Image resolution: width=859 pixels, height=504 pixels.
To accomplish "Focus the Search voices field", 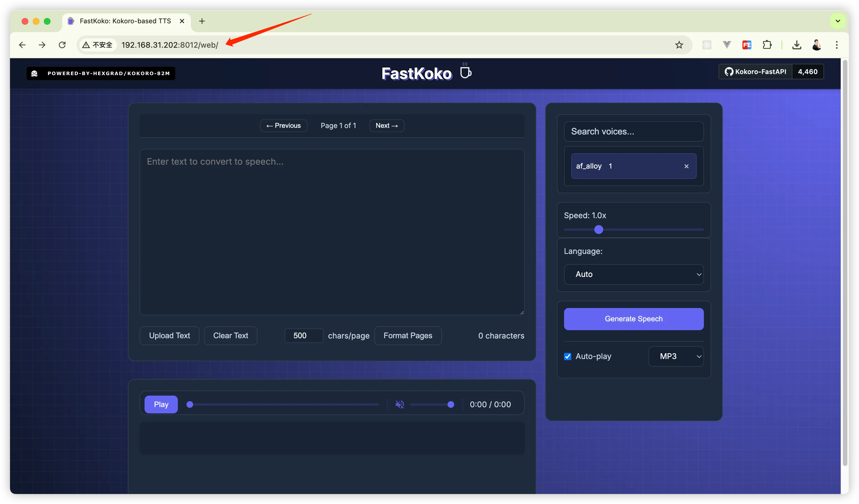I will tap(634, 132).
